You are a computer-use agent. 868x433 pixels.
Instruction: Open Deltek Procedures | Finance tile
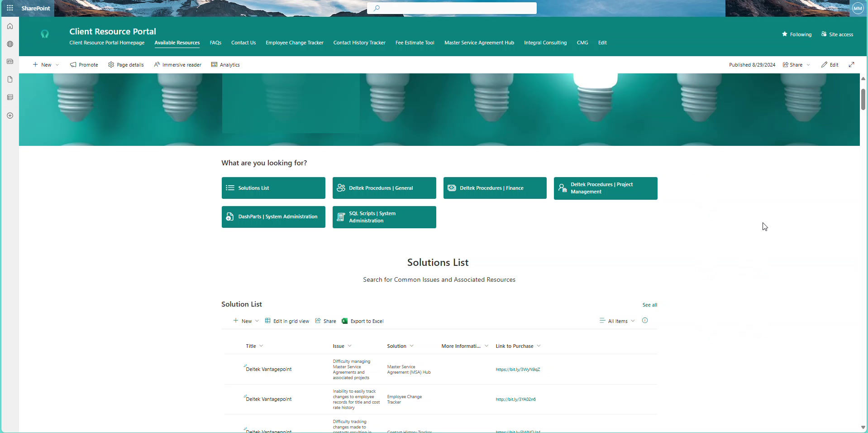coord(495,188)
